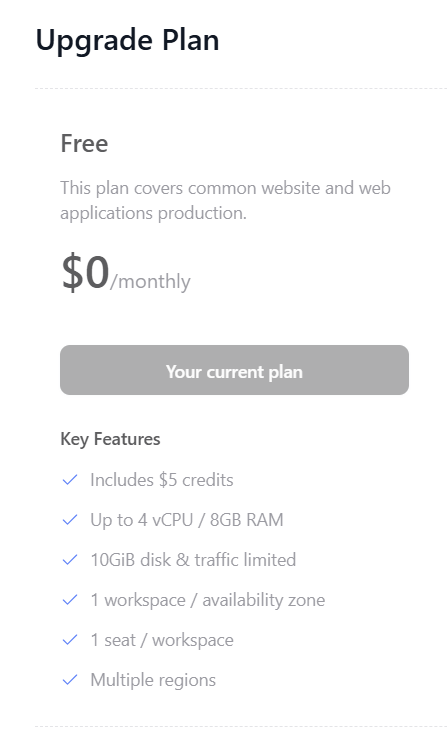Select the Upgrade Plan heading
This screenshot has height=748, width=447.
point(127,41)
